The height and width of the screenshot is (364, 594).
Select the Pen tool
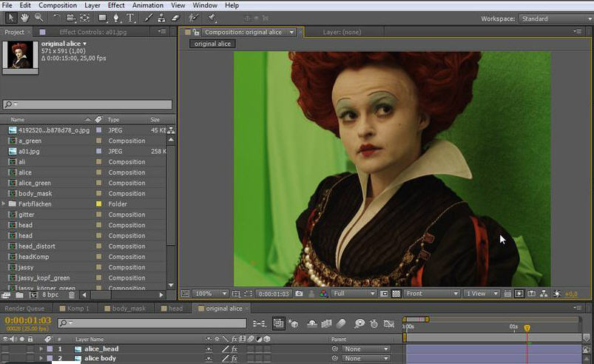click(x=117, y=18)
